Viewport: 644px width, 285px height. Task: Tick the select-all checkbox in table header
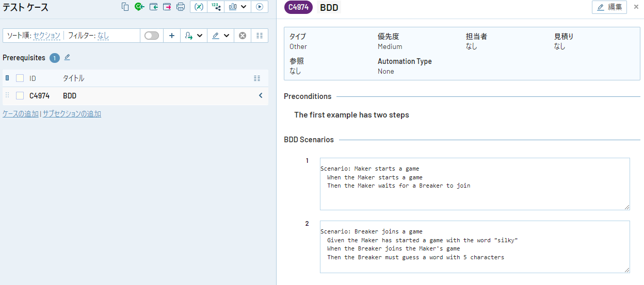point(20,78)
